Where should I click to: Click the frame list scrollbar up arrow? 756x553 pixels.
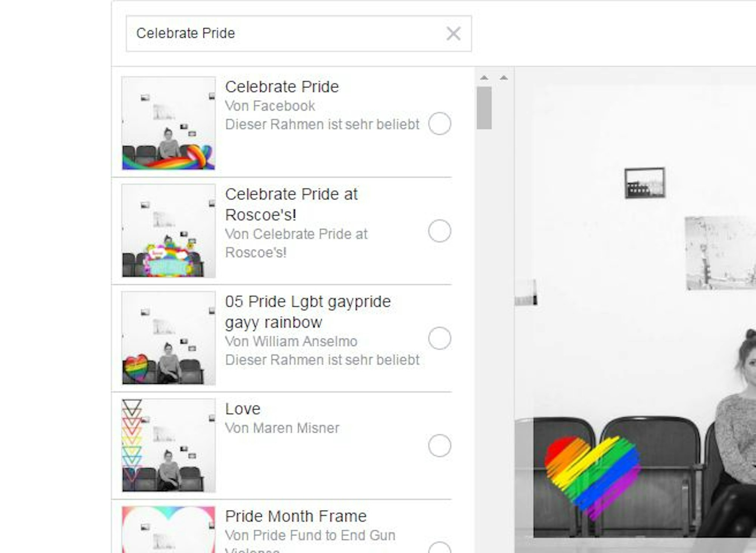(484, 78)
